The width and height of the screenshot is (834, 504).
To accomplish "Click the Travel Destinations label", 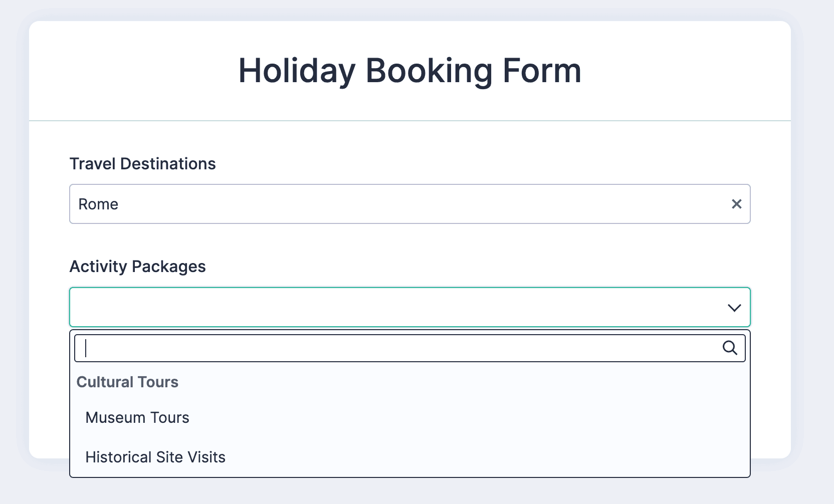I will pos(142,164).
